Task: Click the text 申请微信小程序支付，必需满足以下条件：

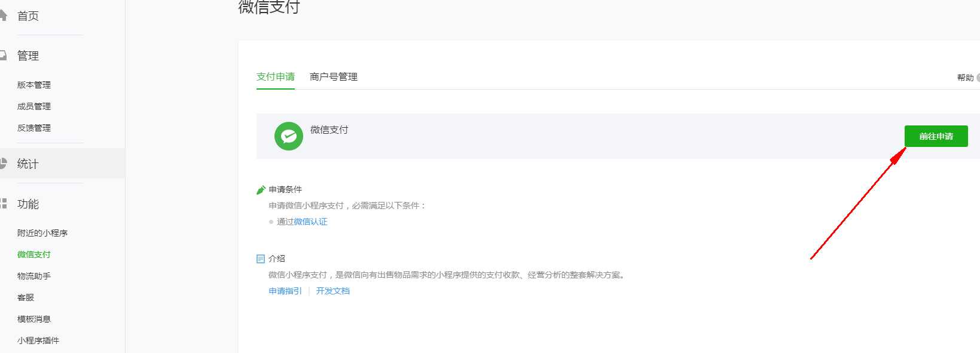Action: tap(347, 205)
